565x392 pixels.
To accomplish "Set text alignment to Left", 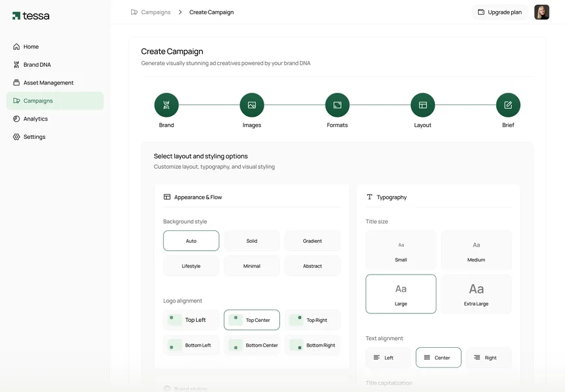I will click(388, 358).
